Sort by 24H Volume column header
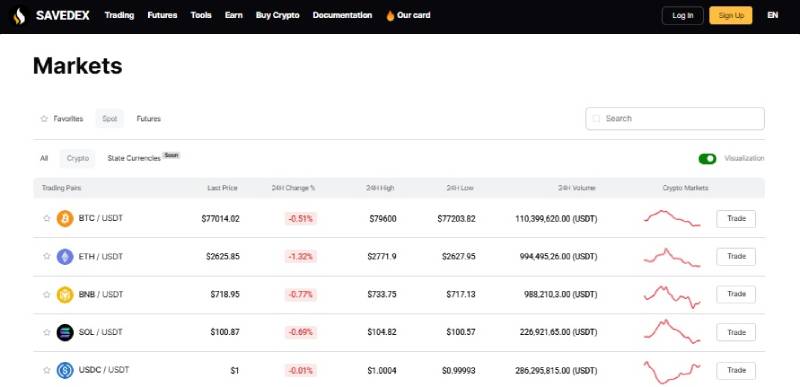 coord(577,188)
